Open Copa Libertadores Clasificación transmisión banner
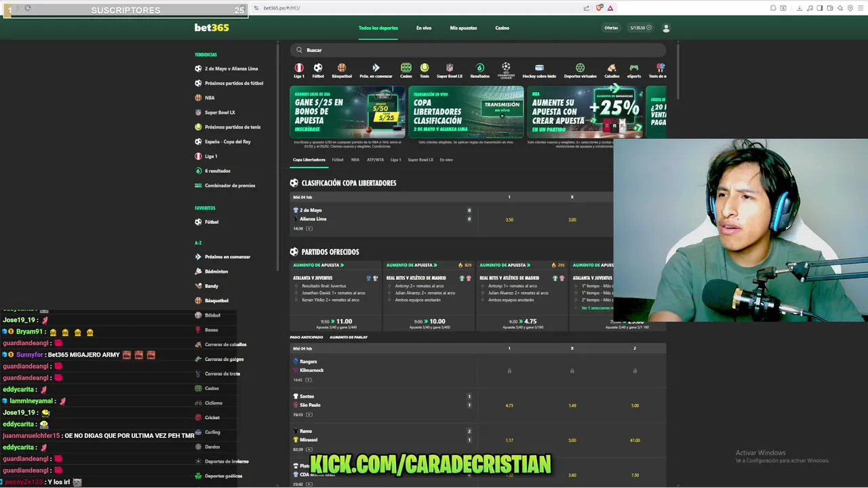Image resolution: width=868 pixels, height=488 pixels. 466,112
